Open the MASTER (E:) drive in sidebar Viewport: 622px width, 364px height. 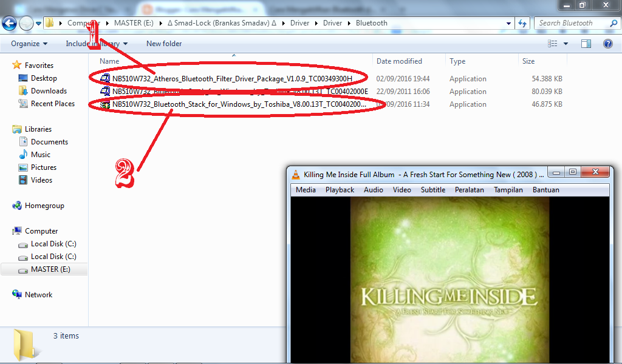[x=50, y=269]
